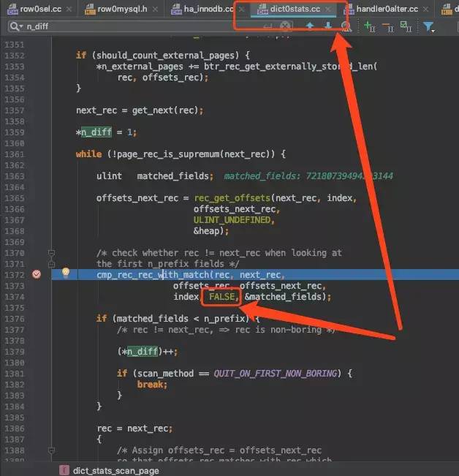459x476 pixels.
Task: Click highlighted n_diff on line 1359
Action: coord(96,132)
